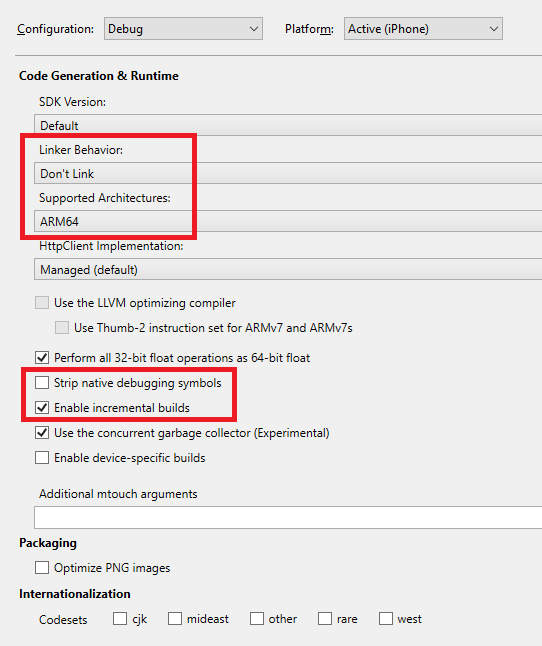The width and height of the screenshot is (542, 646).
Task: Open HttpClient Implementation dropdown showing Managed (default)
Action: click(288, 270)
